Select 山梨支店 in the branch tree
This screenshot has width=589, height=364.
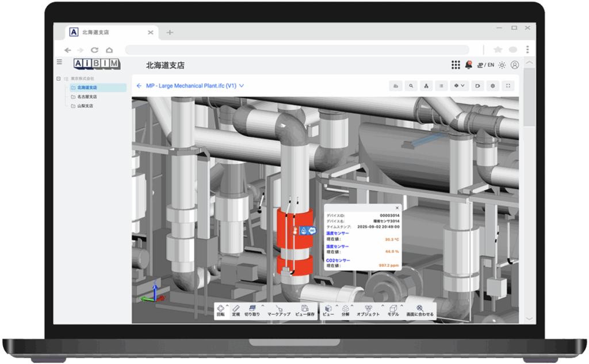(x=85, y=106)
